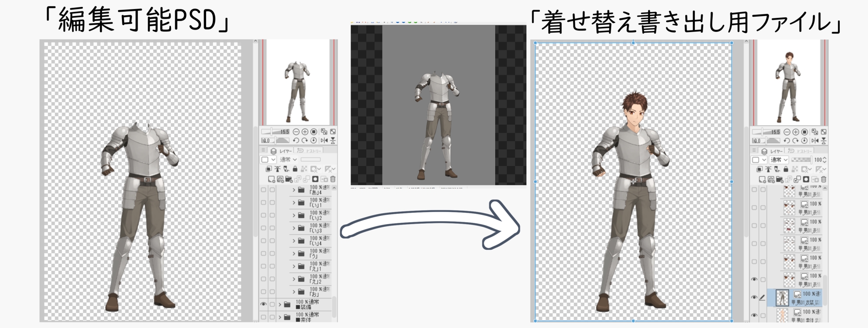Viewport: 868px width, 328px height.
Task: Expand the ■装備 folder arrow
Action: click(280, 304)
